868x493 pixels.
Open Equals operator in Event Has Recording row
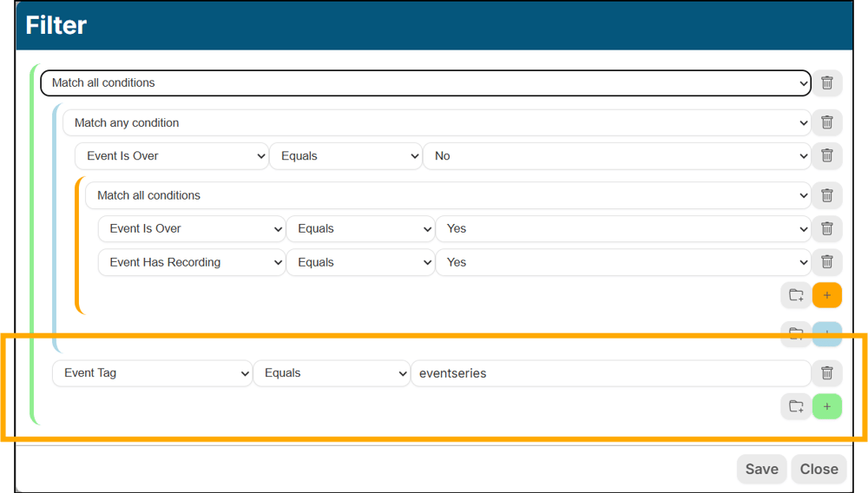pos(360,262)
